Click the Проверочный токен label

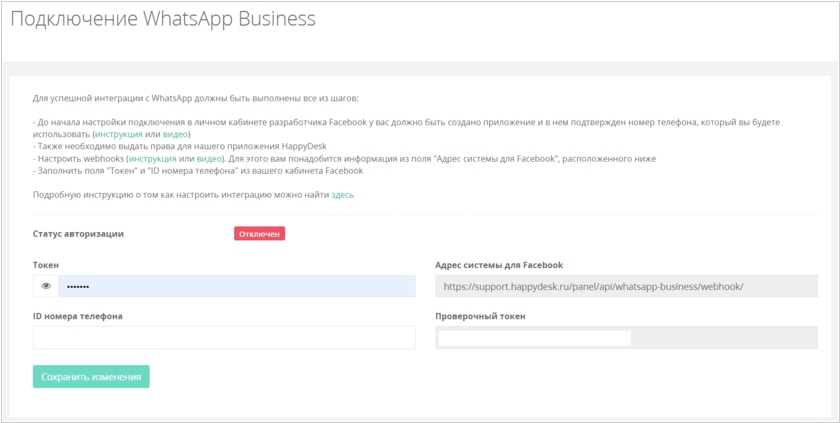(x=480, y=316)
